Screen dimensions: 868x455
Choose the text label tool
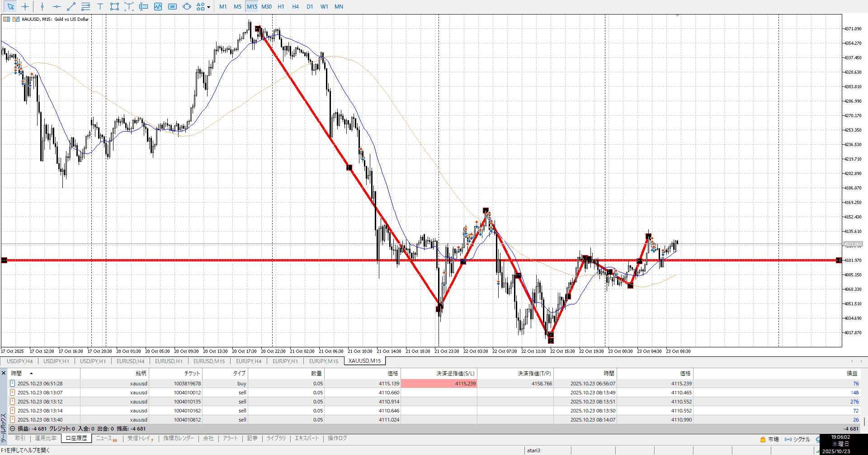[x=100, y=7]
